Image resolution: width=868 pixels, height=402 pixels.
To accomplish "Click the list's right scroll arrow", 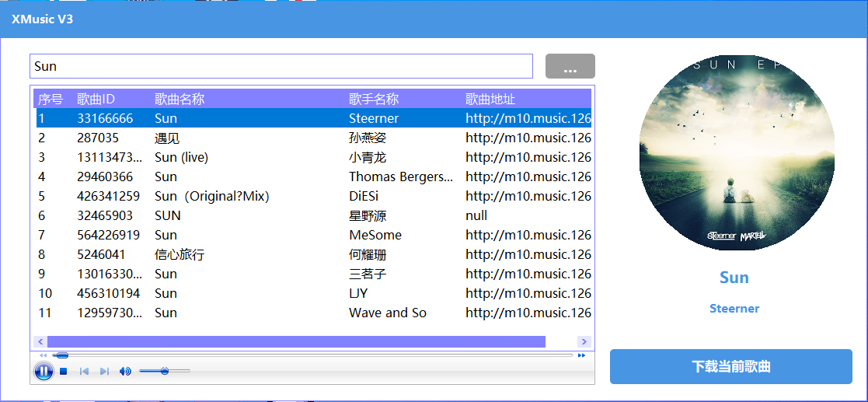I will point(584,341).
